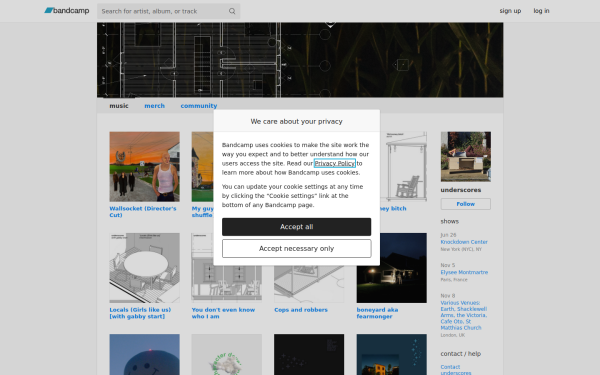Open Various Venues London show link
Viewport: 600px width, 375px height.
tap(464, 315)
